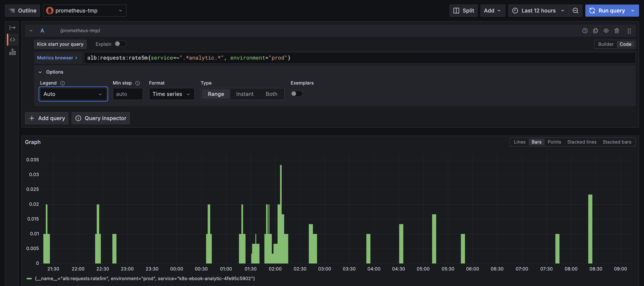The image size is (644, 286).
Task: Click the Add query button
Action: pos(47,118)
